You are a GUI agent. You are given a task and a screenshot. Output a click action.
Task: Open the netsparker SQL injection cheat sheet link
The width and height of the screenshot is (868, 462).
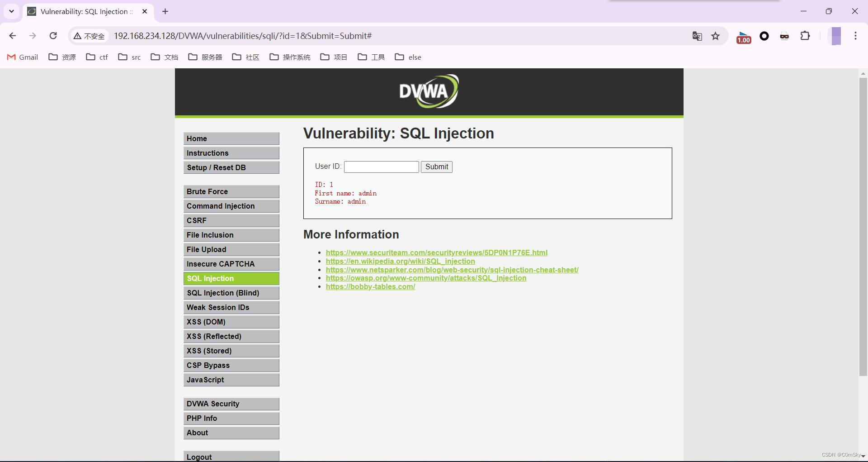452,270
